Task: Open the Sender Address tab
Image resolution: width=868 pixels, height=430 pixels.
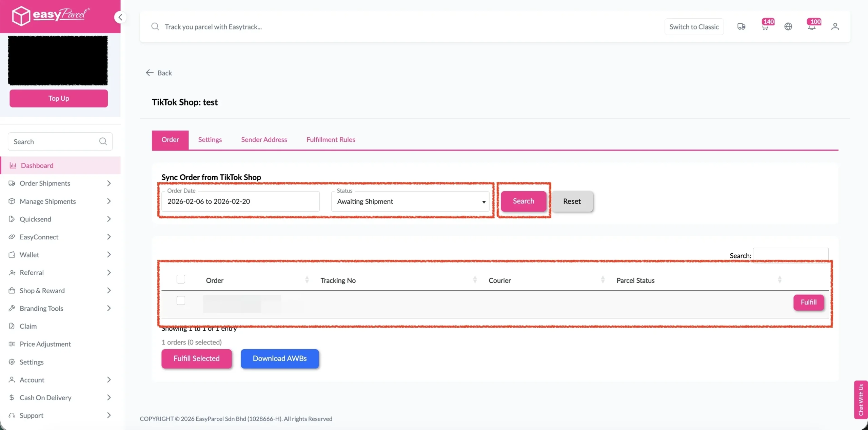Action: 264,140
